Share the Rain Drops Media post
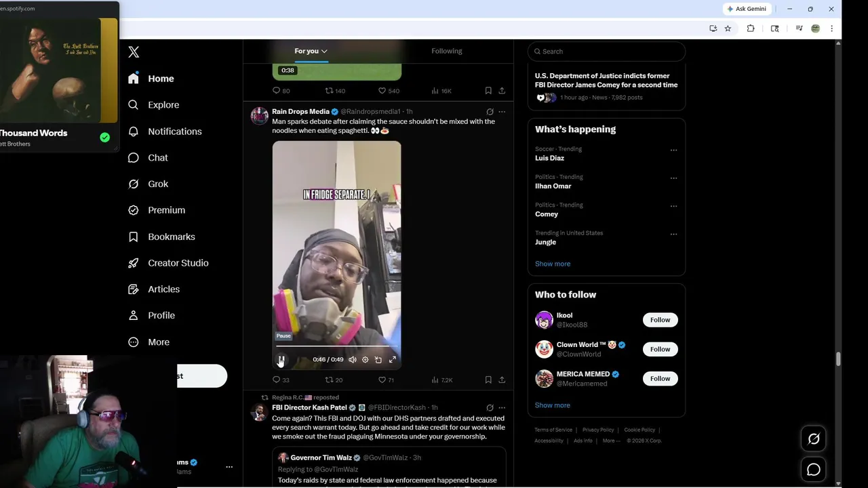The height and width of the screenshot is (488, 868). pyautogui.click(x=502, y=380)
